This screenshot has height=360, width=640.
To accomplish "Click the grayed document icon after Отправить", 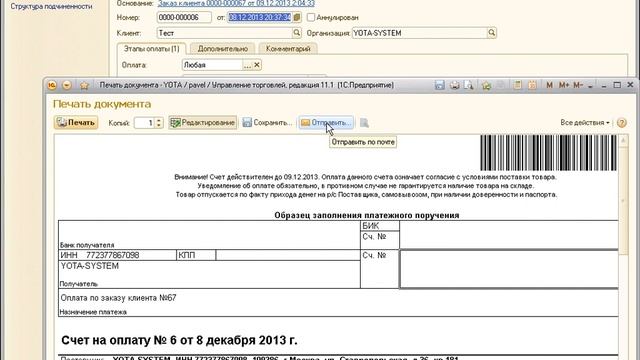I will coord(364,122).
